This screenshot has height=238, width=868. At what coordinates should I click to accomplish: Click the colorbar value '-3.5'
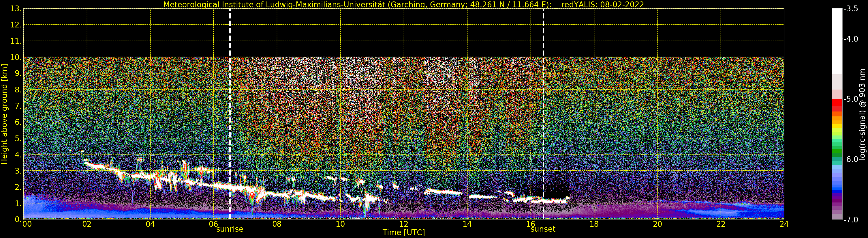[851, 9]
